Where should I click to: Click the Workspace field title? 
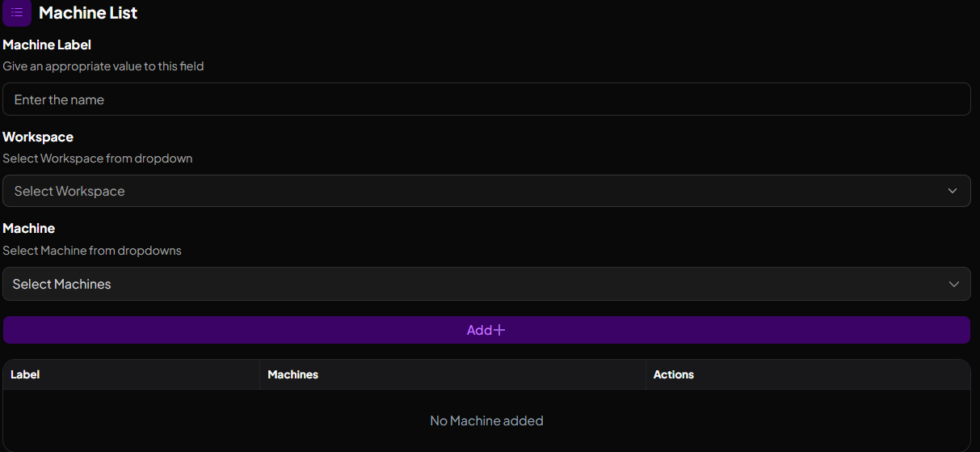tap(38, 137)
